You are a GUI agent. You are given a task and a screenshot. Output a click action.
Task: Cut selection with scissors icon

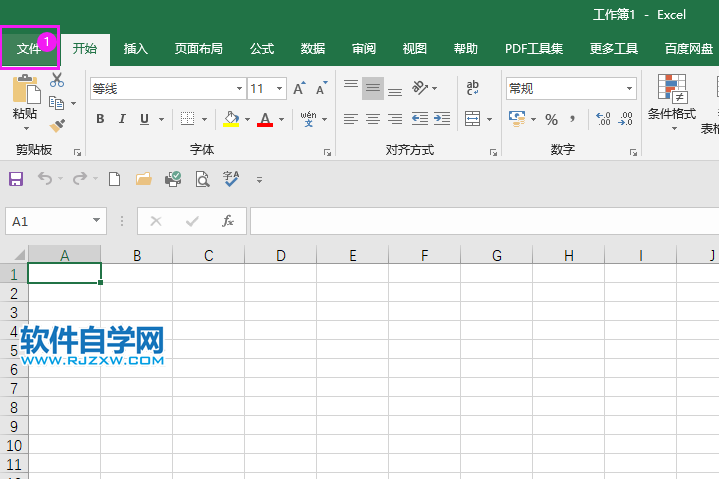click(57, 80)
